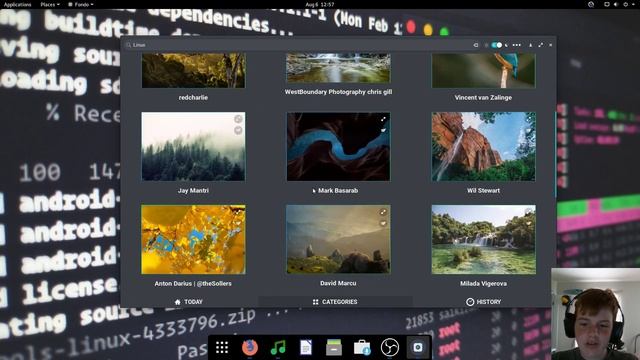Open the Milada Vigerova author link
The width and height of the screenshot is (640, 360).
point(483,283)
